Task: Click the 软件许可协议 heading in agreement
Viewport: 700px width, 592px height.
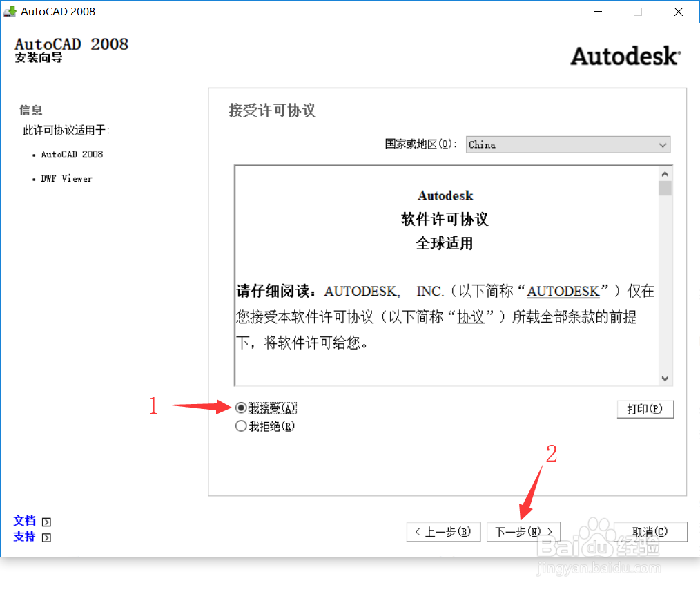Action: pyautogui.click(x=445, y=220)
